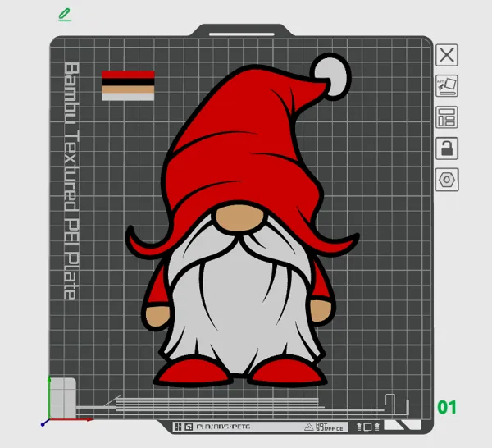Click the green plate number 01
Viewport: 492px width, 448px height.
447,407
